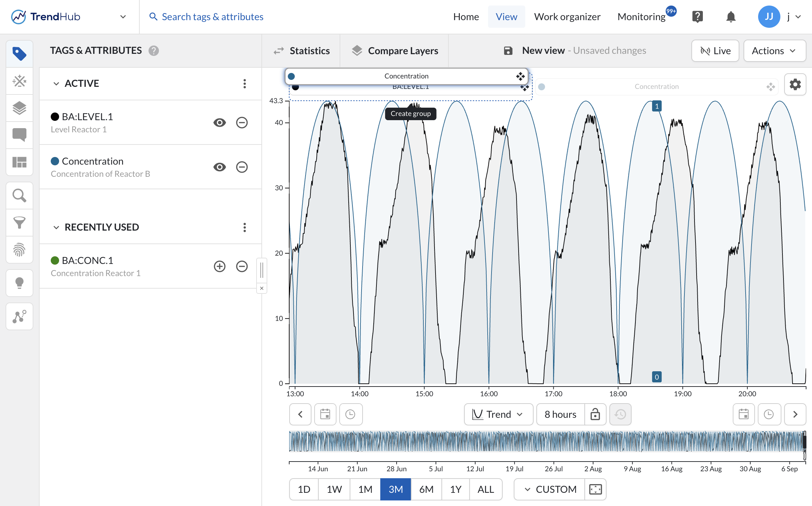Open Statistics panel
Viewport: 812px width, 506px height.
pyautogui.click(x=302, y=51)
